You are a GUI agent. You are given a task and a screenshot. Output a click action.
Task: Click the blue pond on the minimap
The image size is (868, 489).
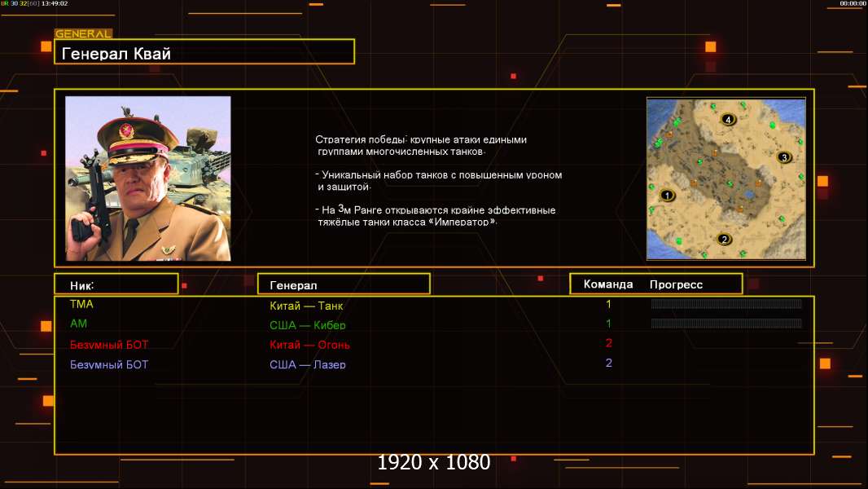[x=749, y=195]
